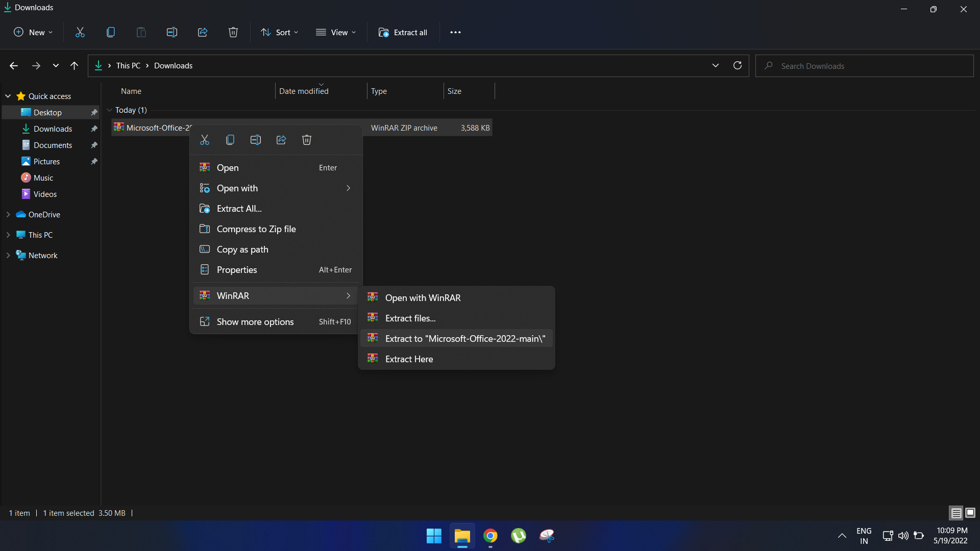Viewport: 980px width, 551px height.
Task: Expand the OneDrive tree node
Action: click(8, 214)
